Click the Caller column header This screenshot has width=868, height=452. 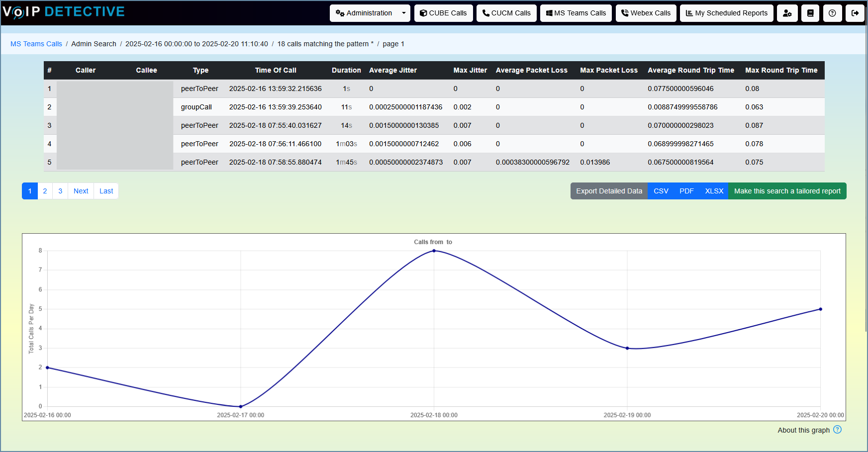point(86,70)
